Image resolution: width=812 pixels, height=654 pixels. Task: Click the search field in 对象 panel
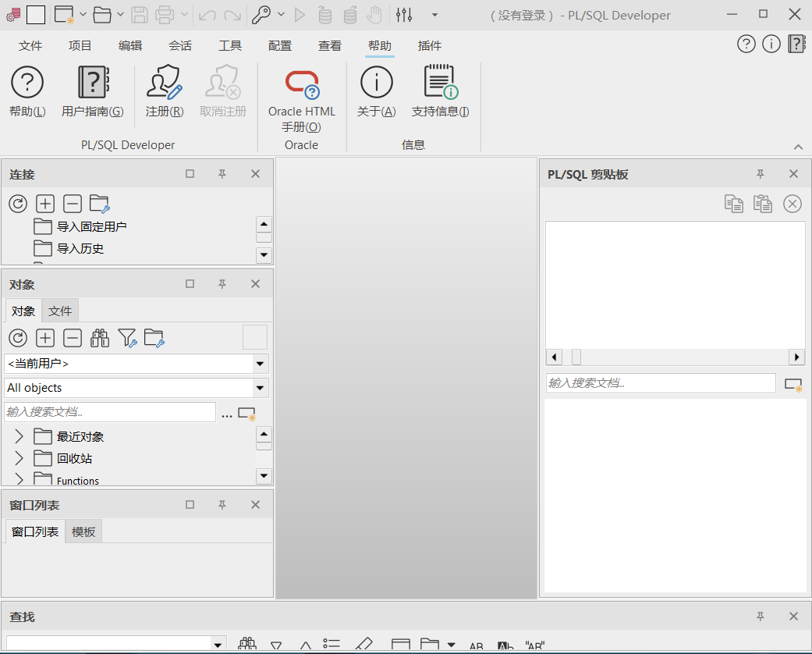point(110,412)
